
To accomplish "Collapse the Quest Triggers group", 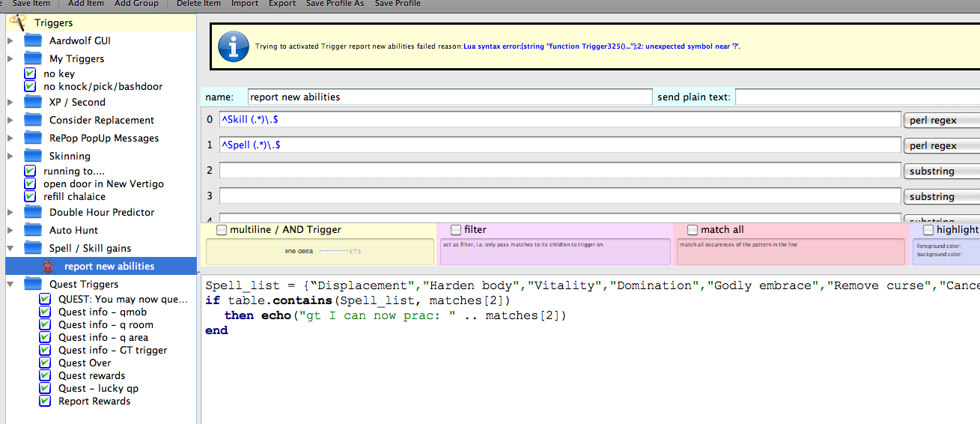I will pyautogui.click(x=10, y=284).
